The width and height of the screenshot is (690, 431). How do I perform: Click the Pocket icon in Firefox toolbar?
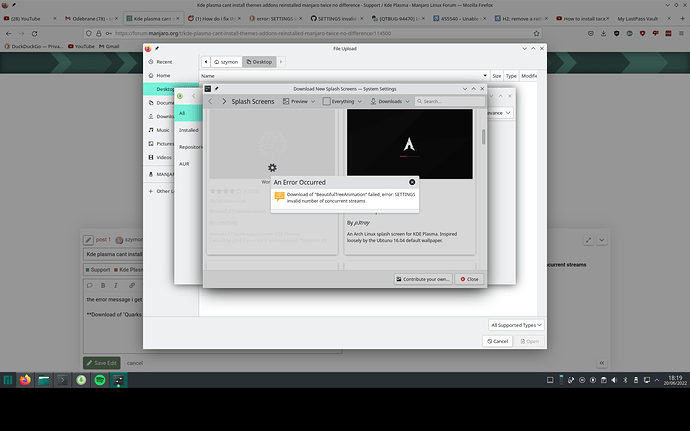591,33
